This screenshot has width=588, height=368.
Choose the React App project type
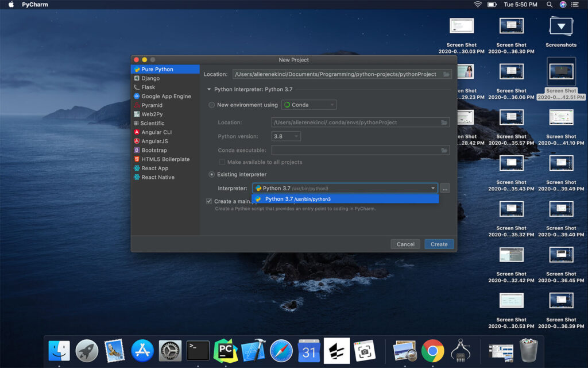[x=165, y=168]
